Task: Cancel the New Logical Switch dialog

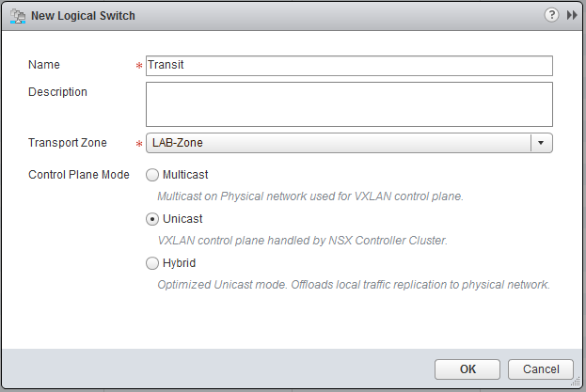Action: tap(540, 369)
